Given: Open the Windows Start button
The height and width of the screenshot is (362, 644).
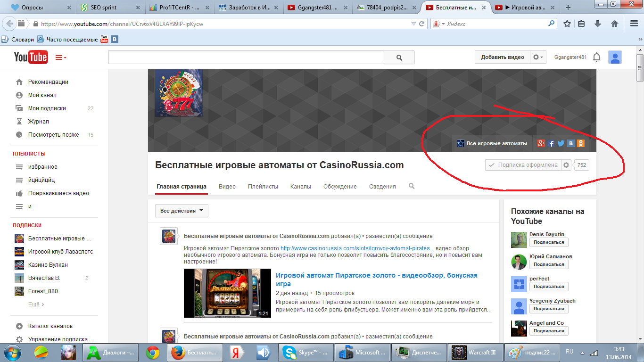Looking at the screenshot, I should 12,352.
